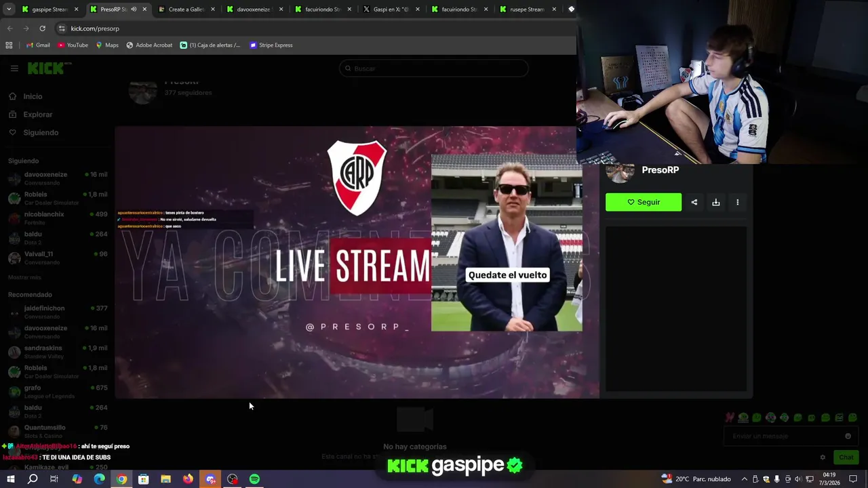Image resolution: width=868 pixels, height=488 pixels.
Task: Click the browser forward arrow
Action: (26, 28)
